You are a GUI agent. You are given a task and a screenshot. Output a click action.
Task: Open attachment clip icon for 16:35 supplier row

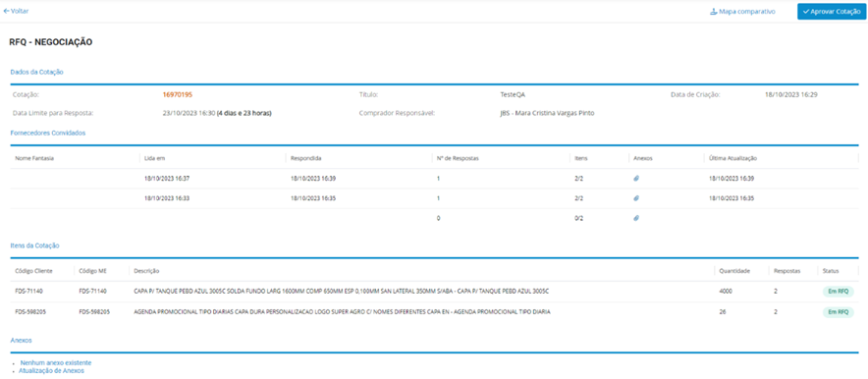[x=636, y=198]
